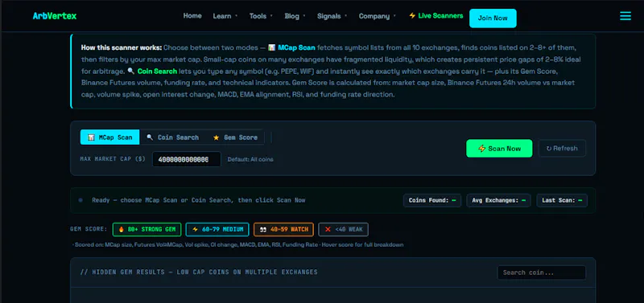644x303 pixels.
Task: Expand the Blog menu
Action: [295, 16]
